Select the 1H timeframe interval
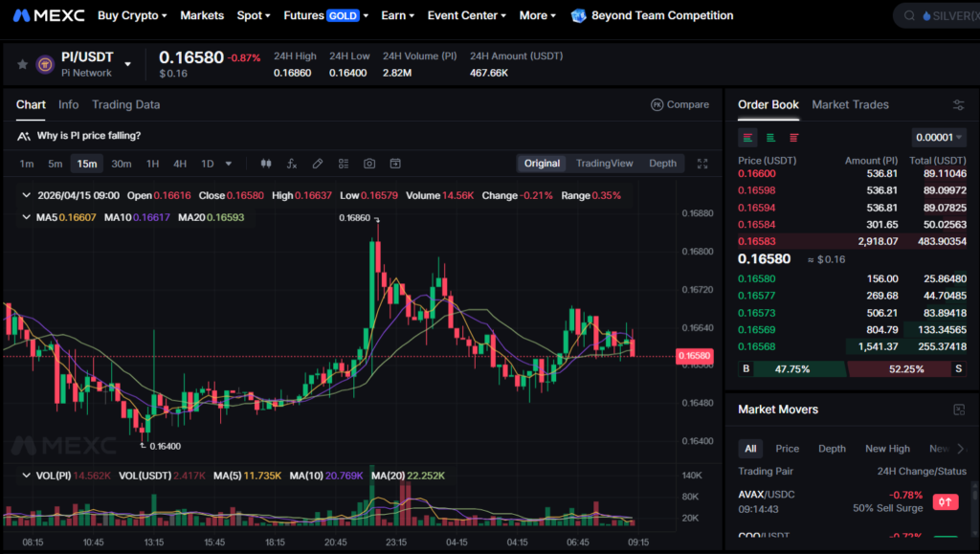This screenshot has width=980, height=554. tap(152, 164)
